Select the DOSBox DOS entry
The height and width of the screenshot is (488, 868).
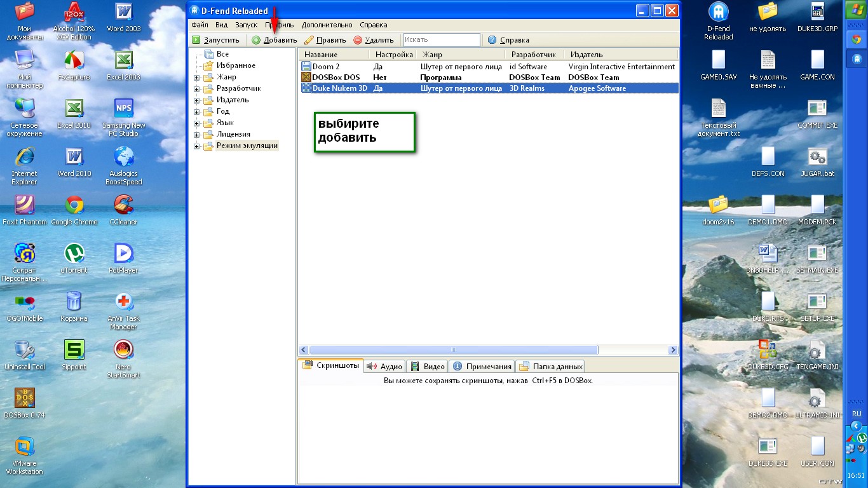click(488, 78)
